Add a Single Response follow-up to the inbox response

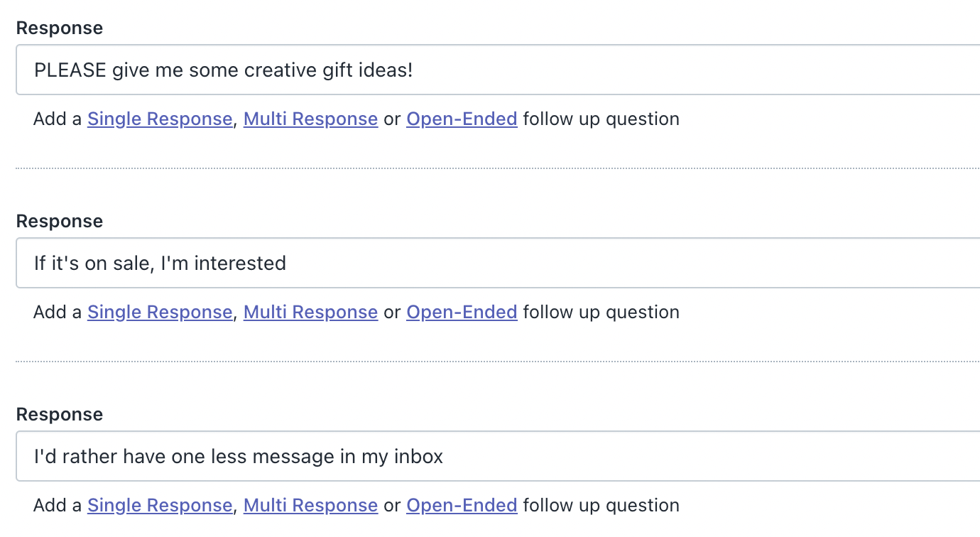point(160,505)
